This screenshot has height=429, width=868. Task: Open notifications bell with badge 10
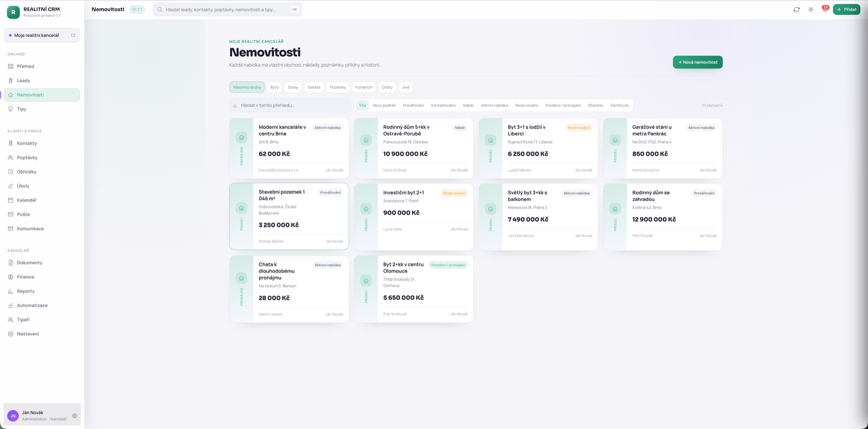tap(825, 9)
